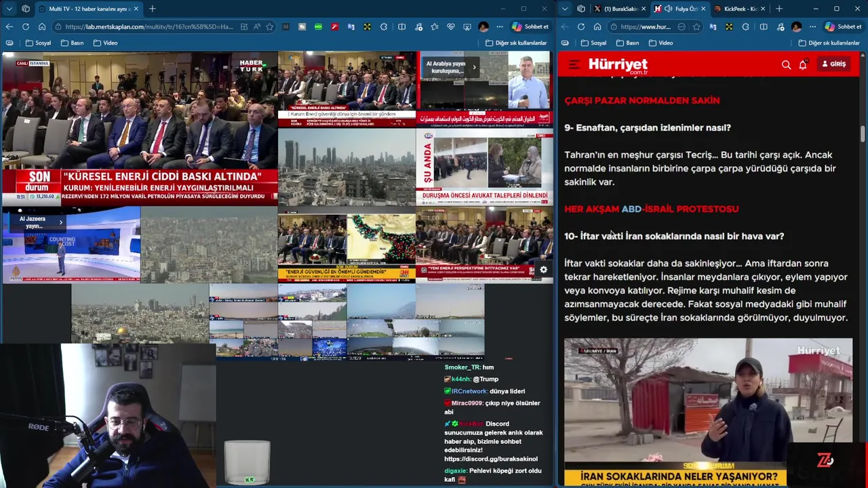This screenshot has width=868, height=488.
Task: Open Basın bookmark folder in Multi TV window
Action: pyautogui.click(x=72, y=43)
